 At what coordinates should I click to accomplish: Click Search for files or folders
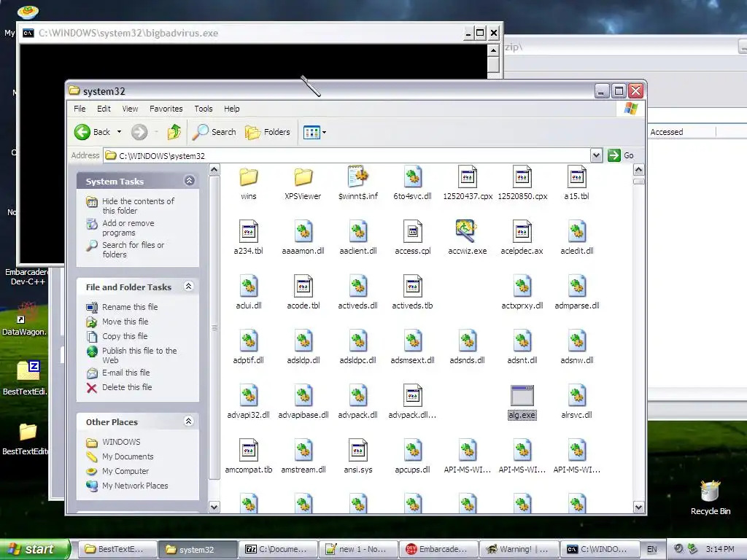[x=133, y=249]
